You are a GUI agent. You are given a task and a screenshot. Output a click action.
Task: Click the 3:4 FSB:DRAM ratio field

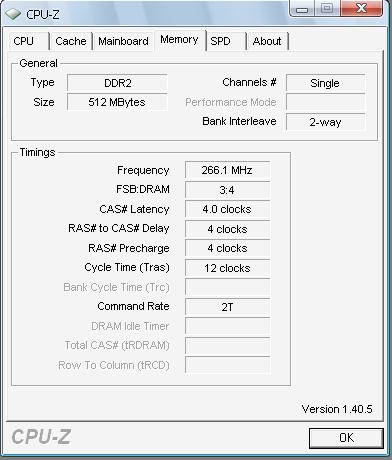(227, 190)
